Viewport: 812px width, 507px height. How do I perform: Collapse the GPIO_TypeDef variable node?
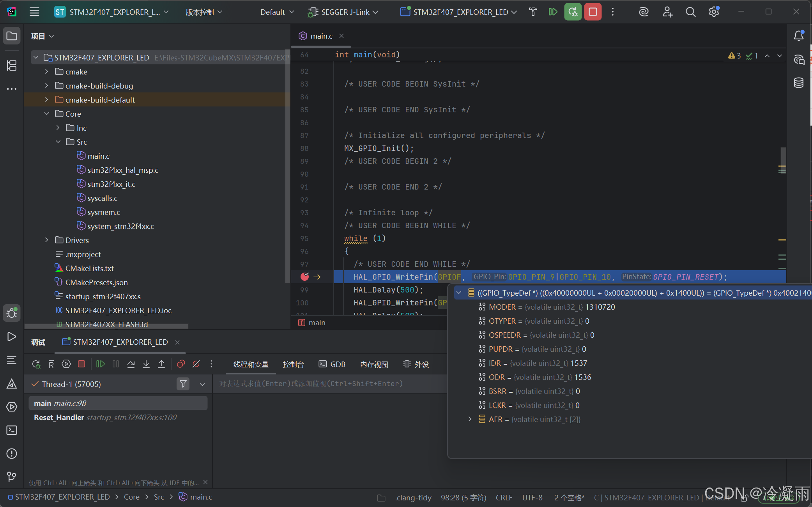pos(459,293)
